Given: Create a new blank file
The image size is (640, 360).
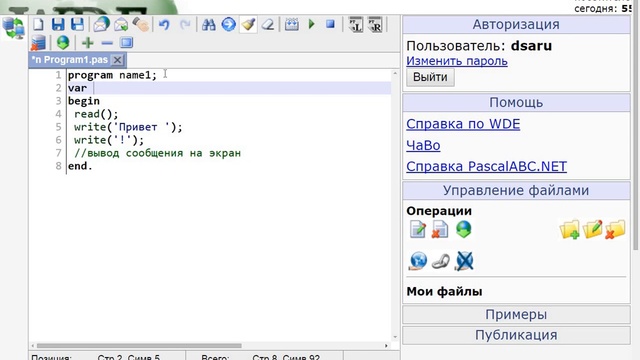Looking at the screenshot, I should [x=38, y=24].
